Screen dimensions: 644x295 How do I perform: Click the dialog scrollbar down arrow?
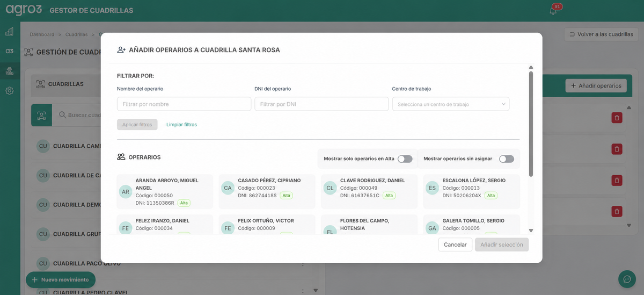point(531,231)
